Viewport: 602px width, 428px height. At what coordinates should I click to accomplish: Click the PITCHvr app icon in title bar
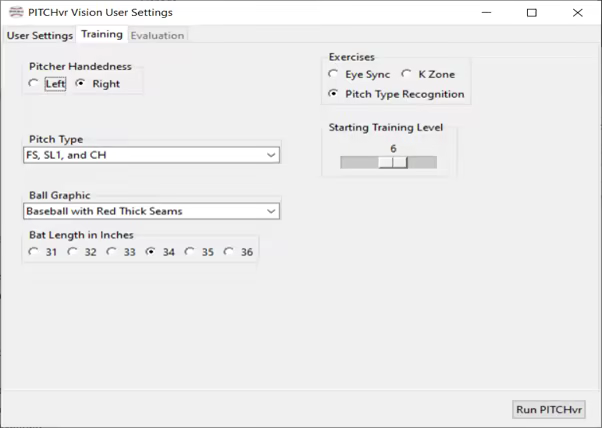coord(15,12)
